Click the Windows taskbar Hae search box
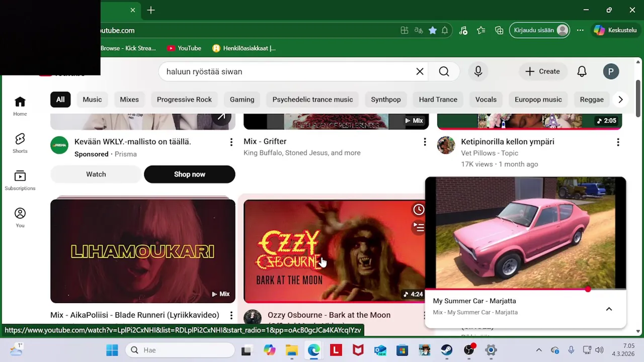 click(x=180, y=350)
